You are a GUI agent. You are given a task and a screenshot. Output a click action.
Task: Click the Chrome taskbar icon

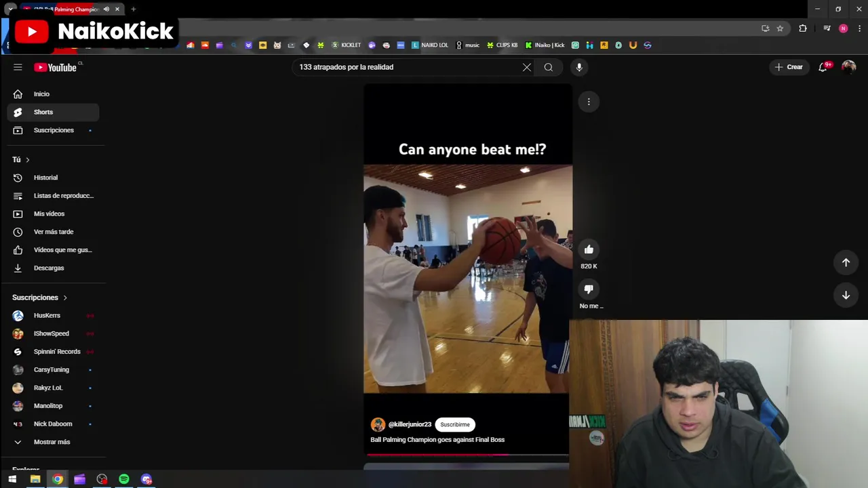(58, 479)
